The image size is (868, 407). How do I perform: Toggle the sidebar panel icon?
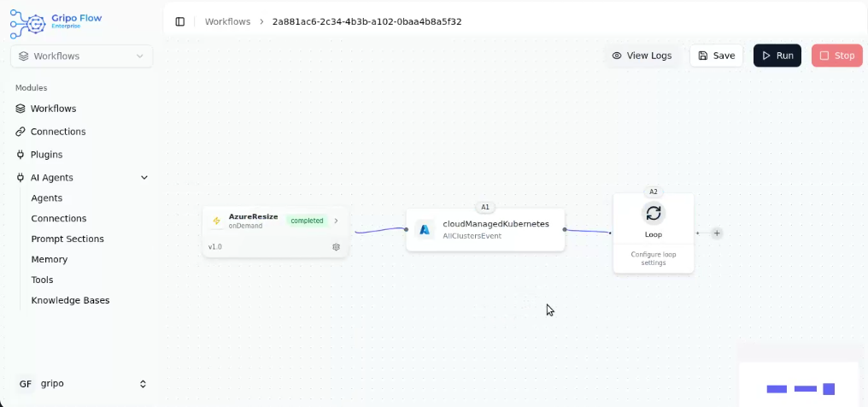(x=179, y=21)
